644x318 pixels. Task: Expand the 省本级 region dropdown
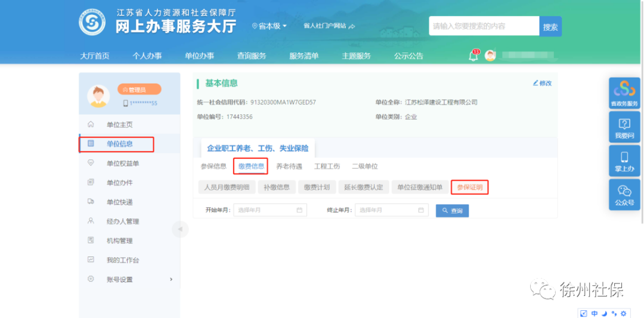270,26
